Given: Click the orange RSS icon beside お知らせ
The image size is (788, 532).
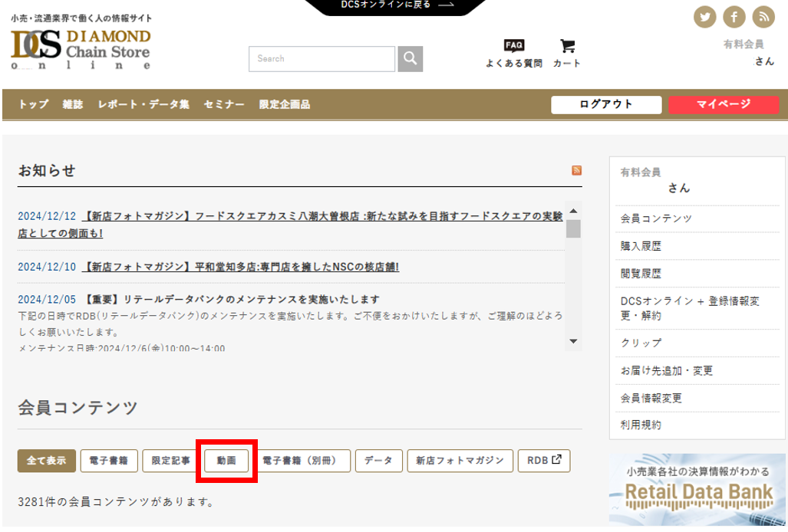Looking at the screenshot, I should click(x=576, y=170).
